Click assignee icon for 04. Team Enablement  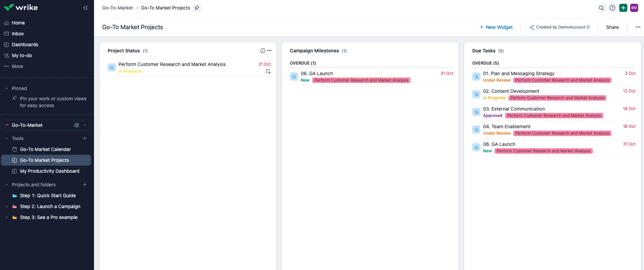[476, 130]
